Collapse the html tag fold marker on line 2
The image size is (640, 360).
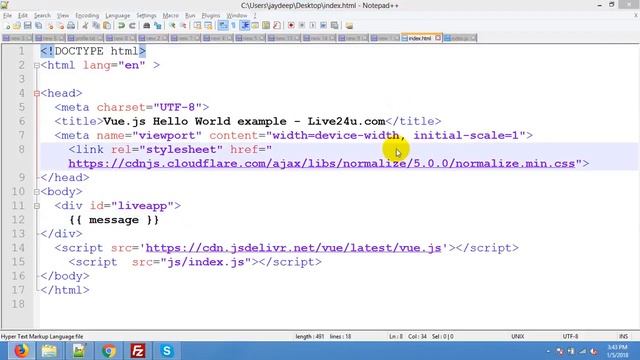tap(37, 65)
